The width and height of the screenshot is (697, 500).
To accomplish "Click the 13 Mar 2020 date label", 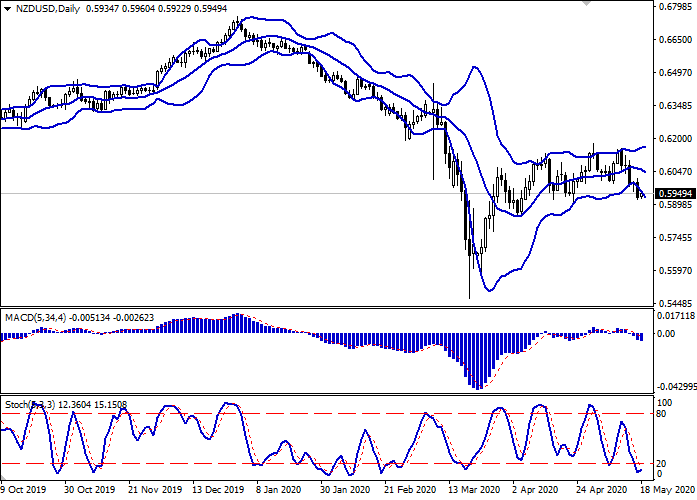I will (473, 491).
